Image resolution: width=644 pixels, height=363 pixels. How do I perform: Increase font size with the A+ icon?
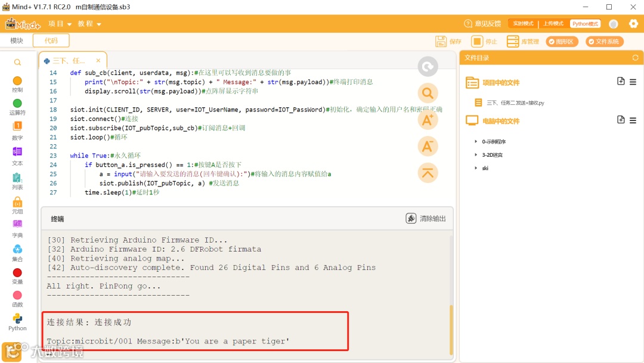pyautogui.click(x=428, y=120)
